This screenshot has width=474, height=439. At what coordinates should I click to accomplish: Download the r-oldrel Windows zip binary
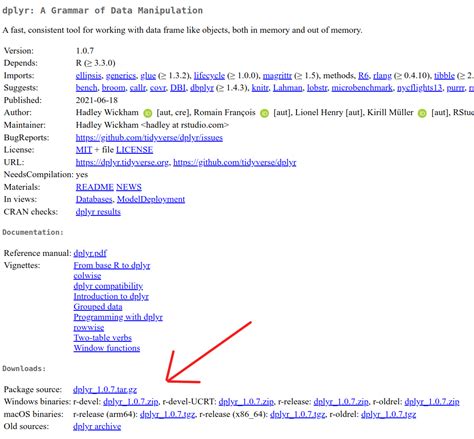point(432,402)
